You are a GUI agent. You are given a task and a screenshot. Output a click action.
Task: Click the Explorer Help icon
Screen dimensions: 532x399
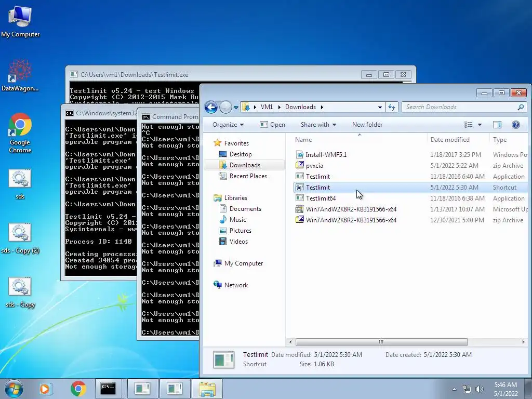pos(516,125)
